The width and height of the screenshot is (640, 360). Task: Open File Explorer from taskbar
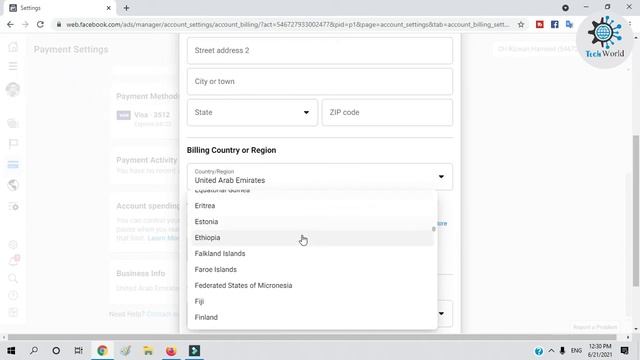coord(148,351)
